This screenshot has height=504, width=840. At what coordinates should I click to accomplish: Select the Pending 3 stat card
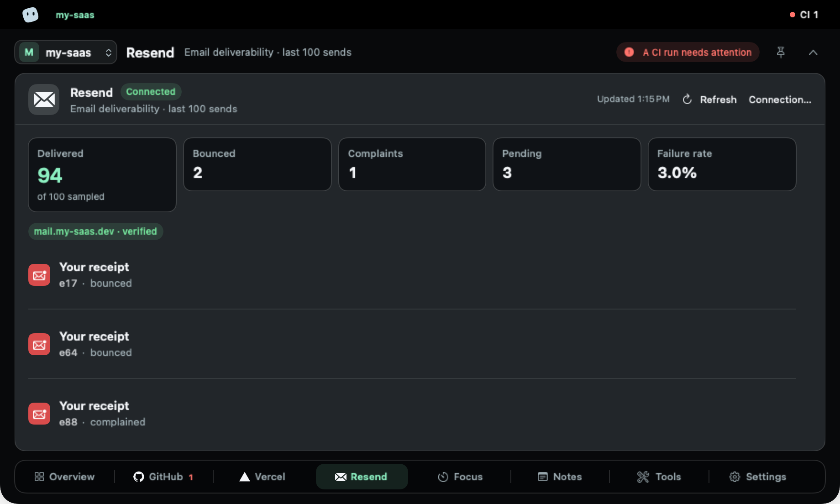coord(567,164)
